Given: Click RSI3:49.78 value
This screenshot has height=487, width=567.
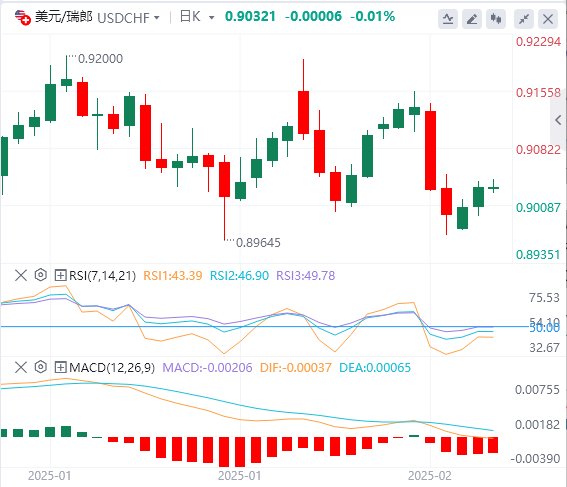Looking at the screenshot, I should 306,276.
